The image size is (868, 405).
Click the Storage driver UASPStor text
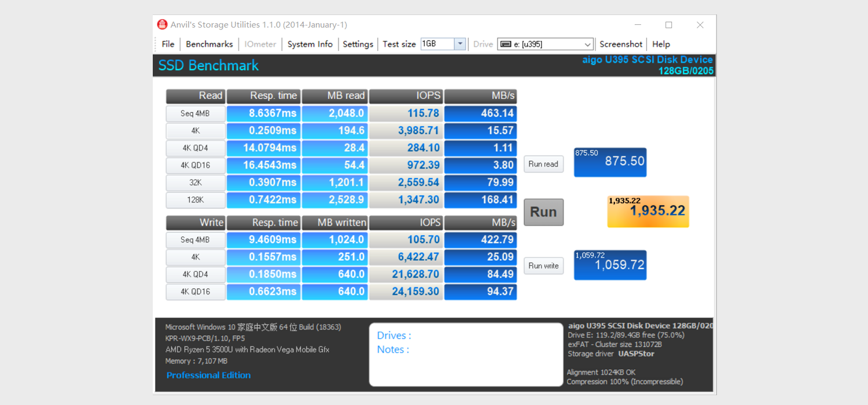[x=611, y=354]
